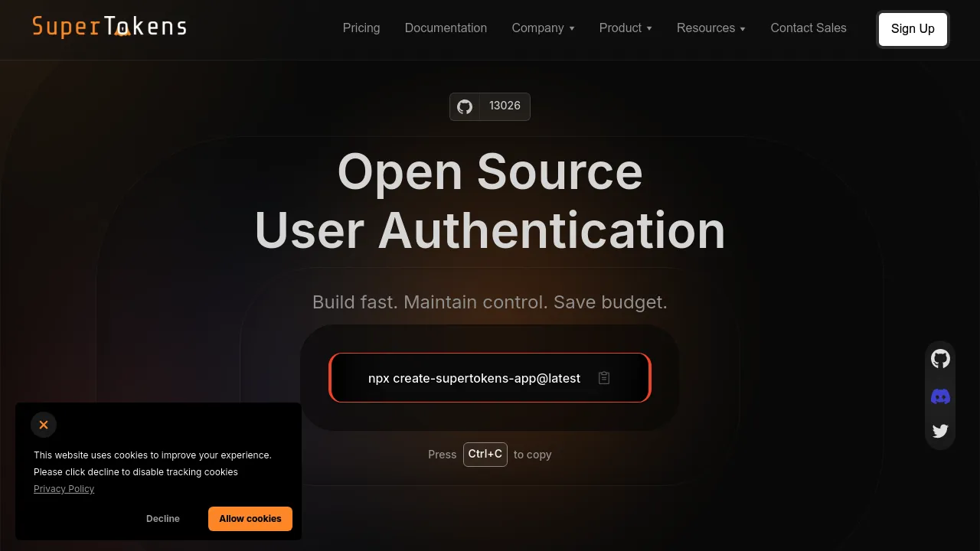Screen dimensions: 980x551
Task: Click the SuperTokens logo
Action: point(109,27)
